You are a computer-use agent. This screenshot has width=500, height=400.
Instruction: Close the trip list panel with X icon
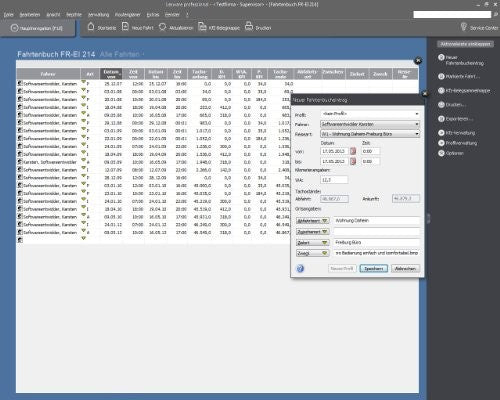tap(418, 61)
